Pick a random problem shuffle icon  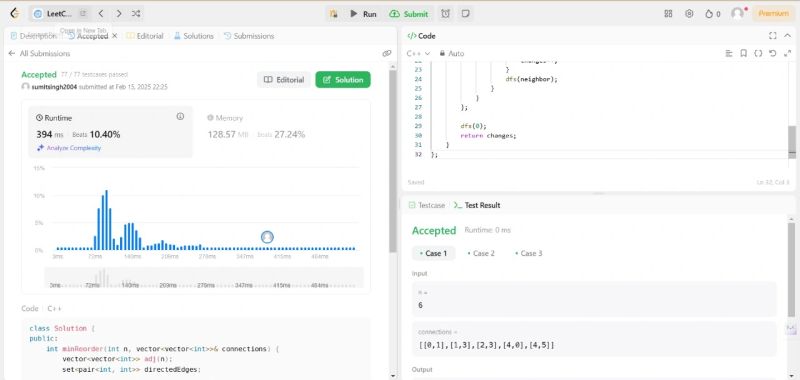click(136, 14)
